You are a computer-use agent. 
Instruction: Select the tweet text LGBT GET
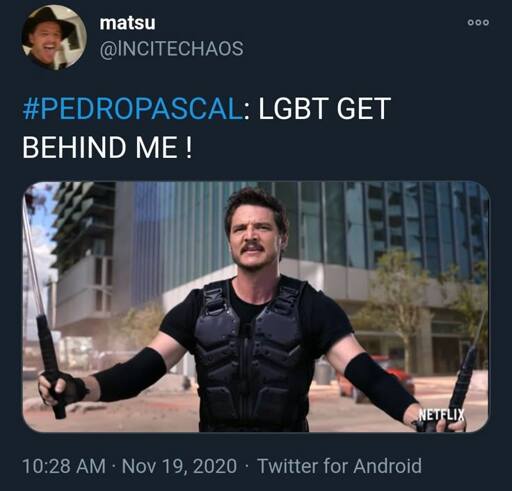pyautogui.click(x=324, y=108)
